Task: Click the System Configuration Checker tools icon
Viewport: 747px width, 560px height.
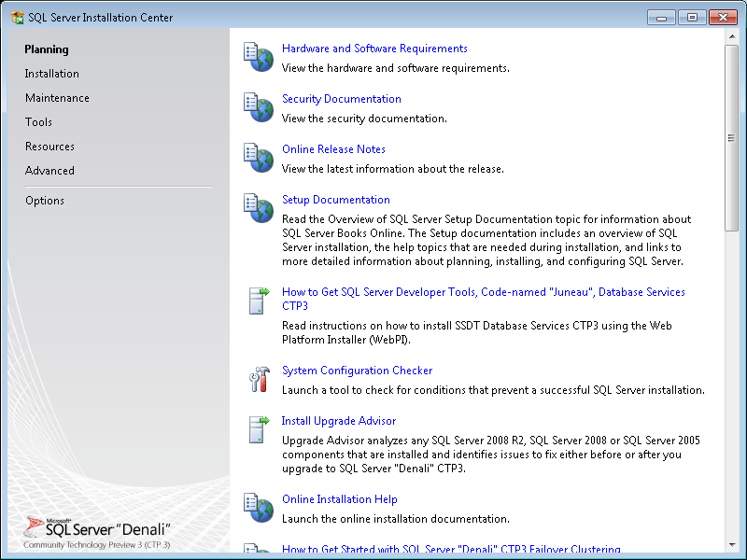Action: [x=260, y=379]
